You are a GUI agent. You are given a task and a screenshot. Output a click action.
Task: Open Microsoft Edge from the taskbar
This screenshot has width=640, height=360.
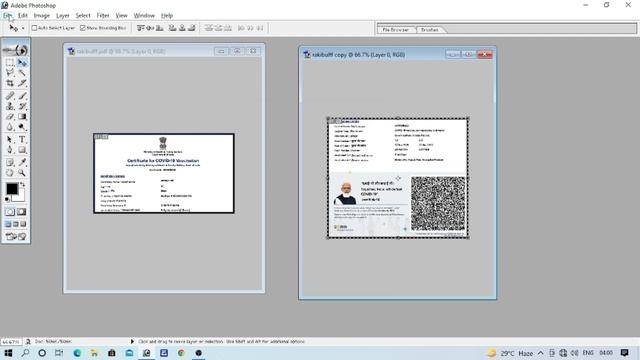[x=77, y=353]
